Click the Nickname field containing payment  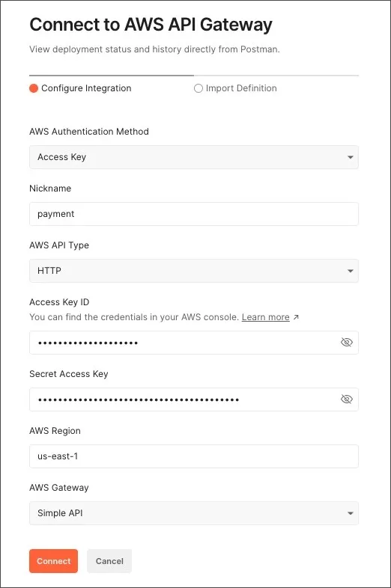[x=194, y=214]
